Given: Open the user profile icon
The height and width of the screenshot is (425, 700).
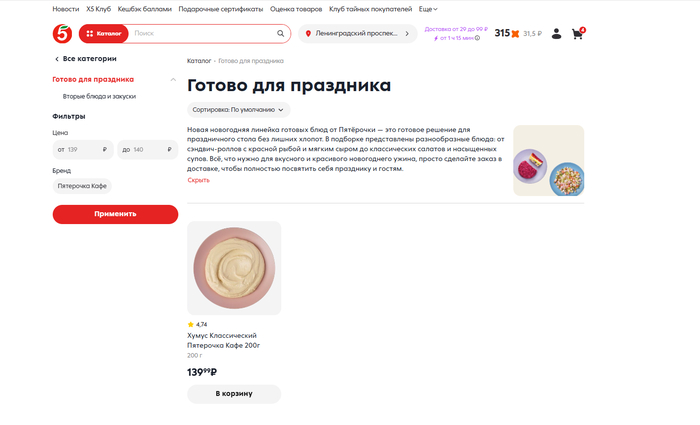Looking at the screenshot, I should pyautogui.click(x=556, y=34).
